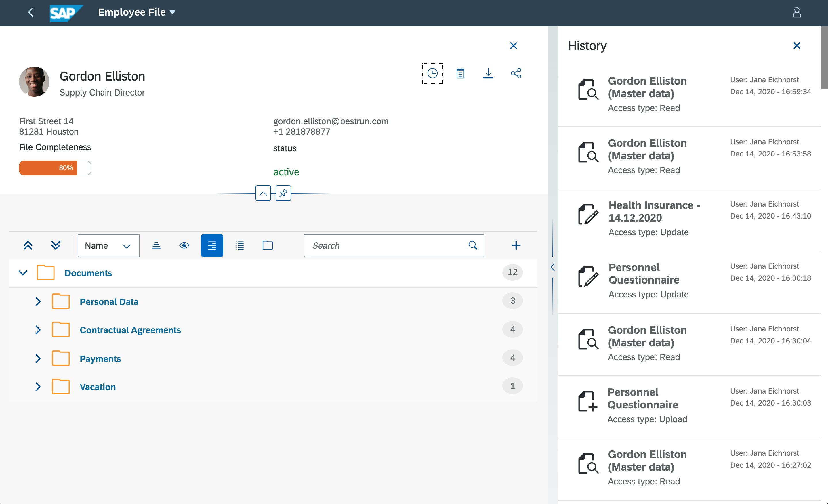Image resolution: width=828 pixels, height=504 pixels.
Task: Click the Payments folder link
Action: click(100, 358)
